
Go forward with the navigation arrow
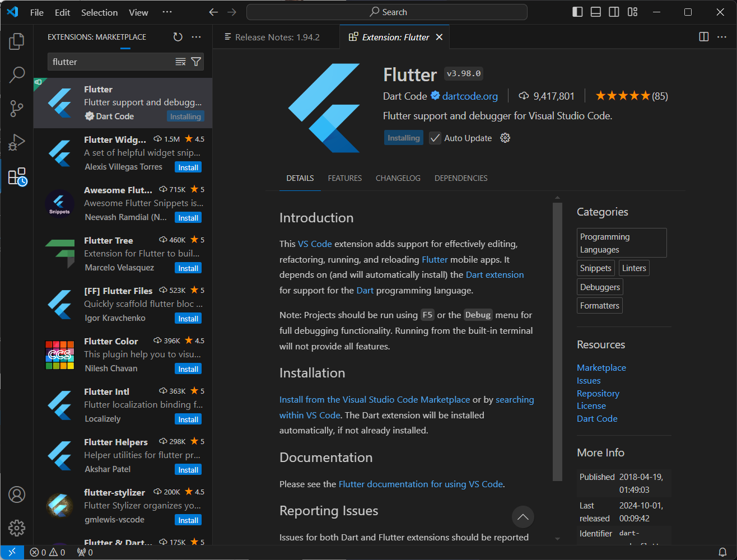click(x=232, y=12)
